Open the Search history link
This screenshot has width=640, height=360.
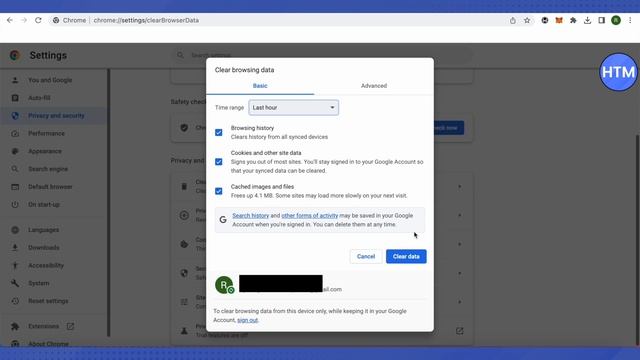pyautogui.click(x=251, y=216)
